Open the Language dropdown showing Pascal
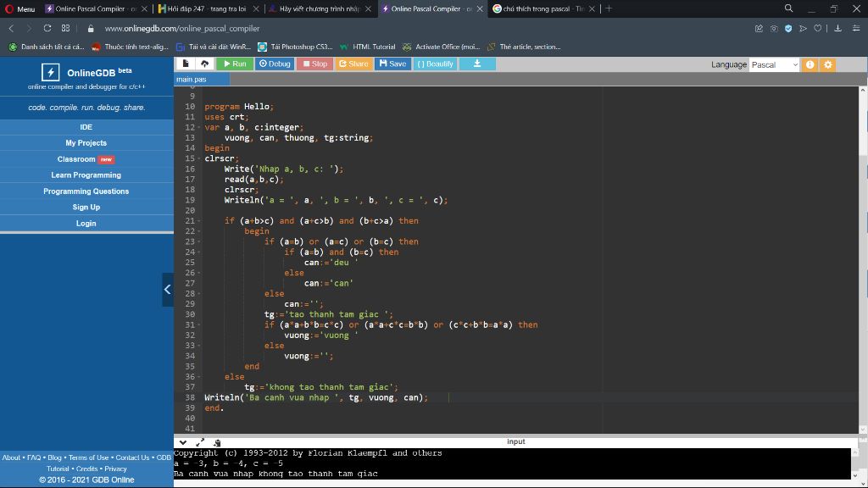 (774, 64)
